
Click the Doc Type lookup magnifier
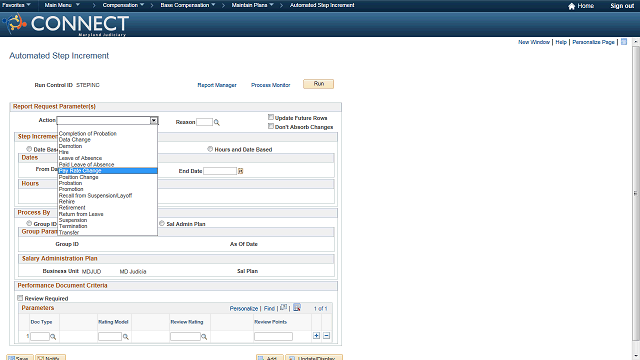click(53, 337)
